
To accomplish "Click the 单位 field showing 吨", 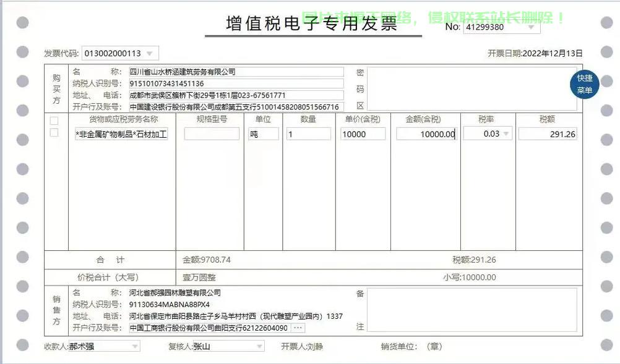I will pyautogui.click(x=264, y=134).
